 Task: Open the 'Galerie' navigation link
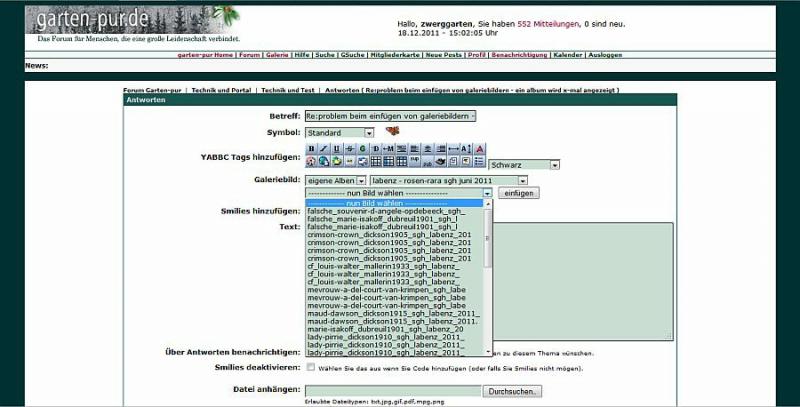tap(277, 55)
